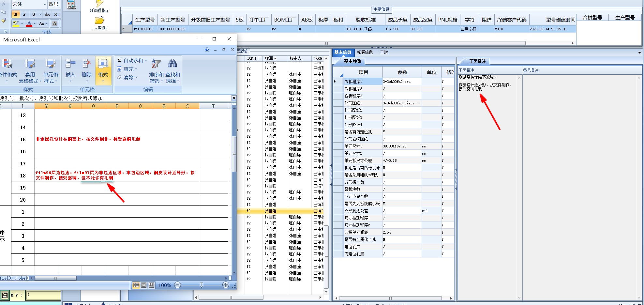This screenshot has height=305, width=644.
Task: Open the Bom查询2 folder icon
Action: [99, 21]
